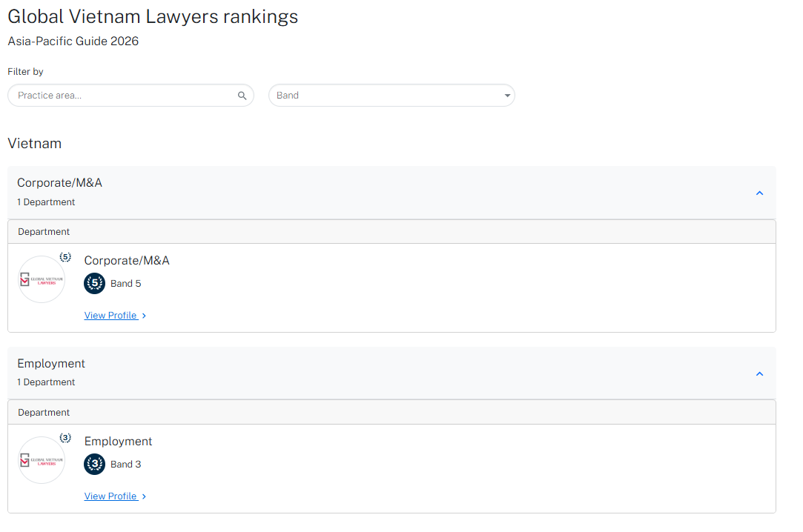This screenshot has width=803, height=532.
Task: Click the Band dropdown caret arrow
Action: [507, 96]
